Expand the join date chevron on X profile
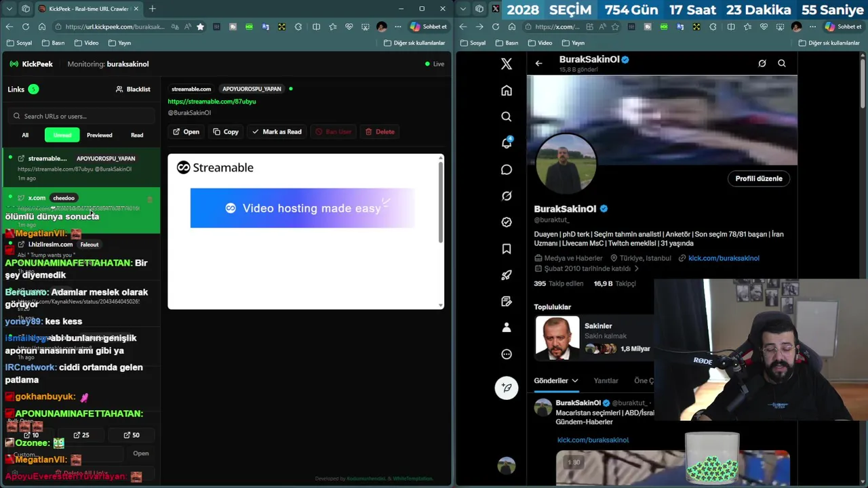Screen dimensions: 868x488 [x=636, y=268]
